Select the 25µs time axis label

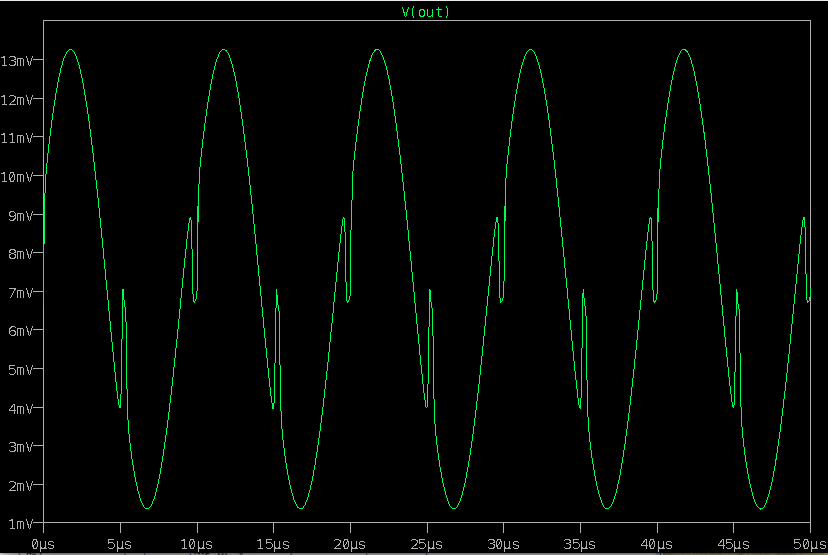coord(426,544)
